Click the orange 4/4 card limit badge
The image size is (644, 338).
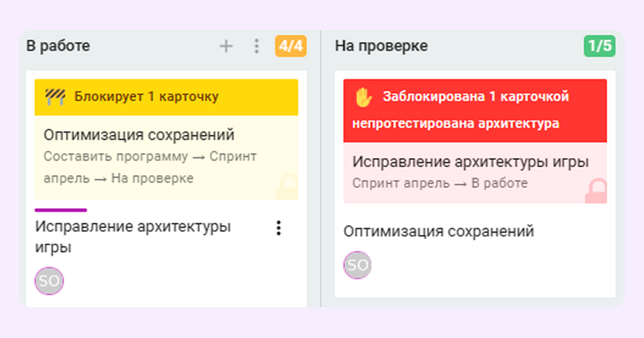point(291,46)
